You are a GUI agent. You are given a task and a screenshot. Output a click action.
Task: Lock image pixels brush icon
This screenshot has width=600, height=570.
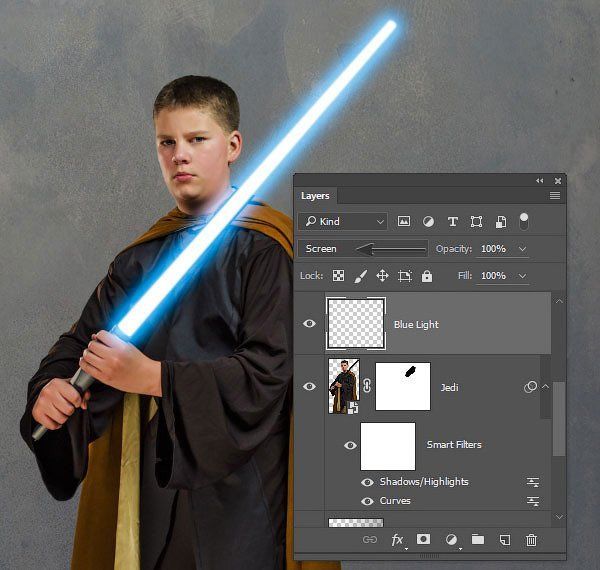coord(360,276)
